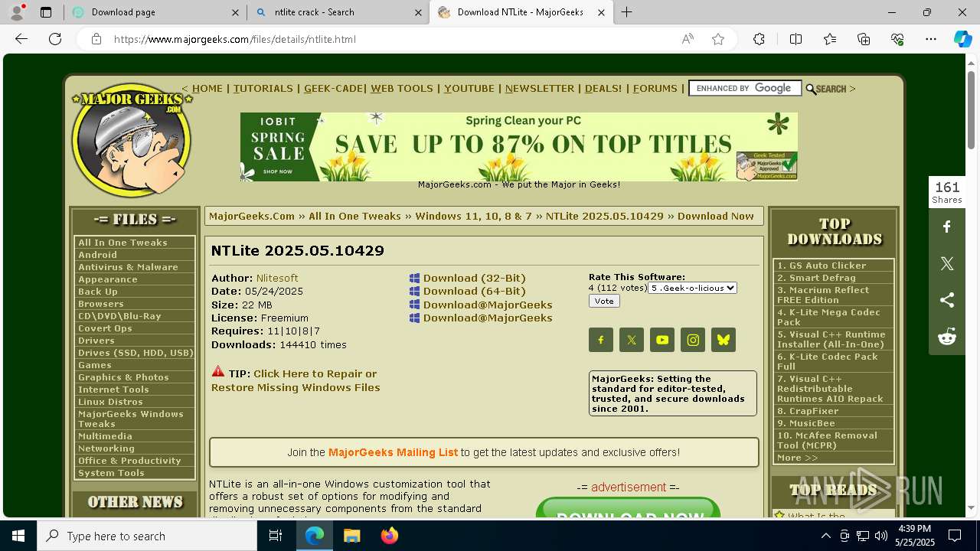The image size is (980, 551).
Task: Visit MajorGeeks YouTube green icon
Action: (x=662, y=340)
